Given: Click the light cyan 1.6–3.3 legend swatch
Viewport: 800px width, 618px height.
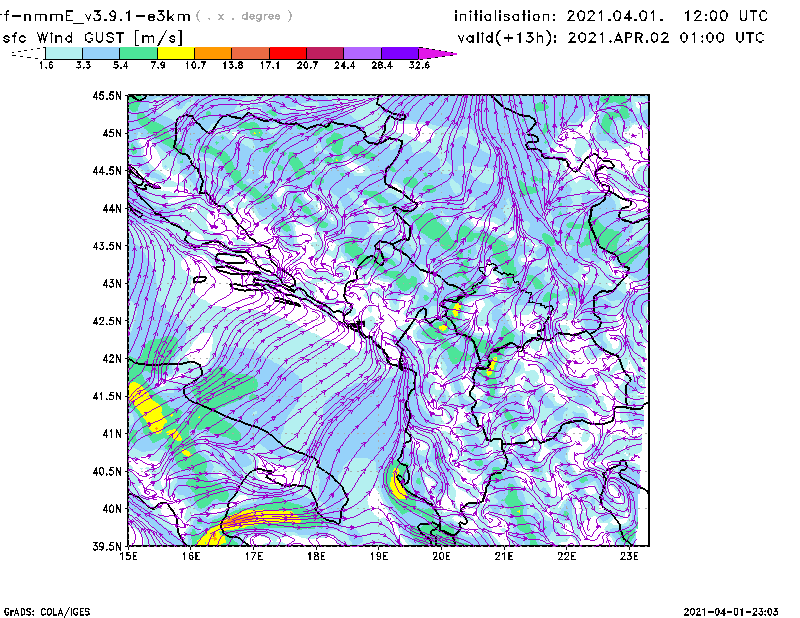Looking at the screenshot, I should coord(64,53).
